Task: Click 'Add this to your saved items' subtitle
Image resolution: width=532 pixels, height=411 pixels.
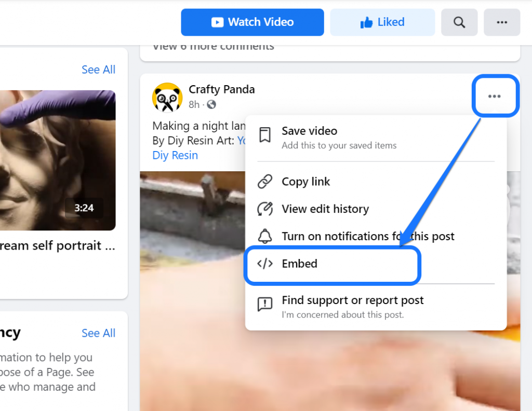Action: pos(339,145)
